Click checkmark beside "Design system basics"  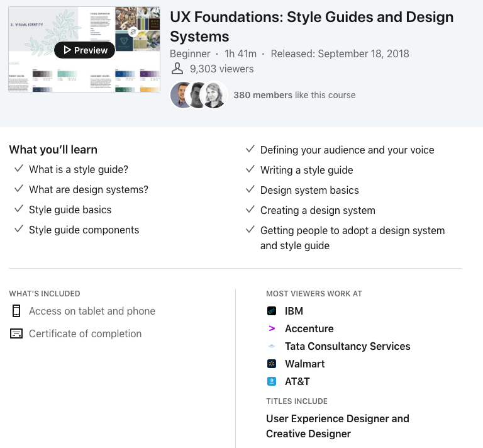(x=250, y=189)
